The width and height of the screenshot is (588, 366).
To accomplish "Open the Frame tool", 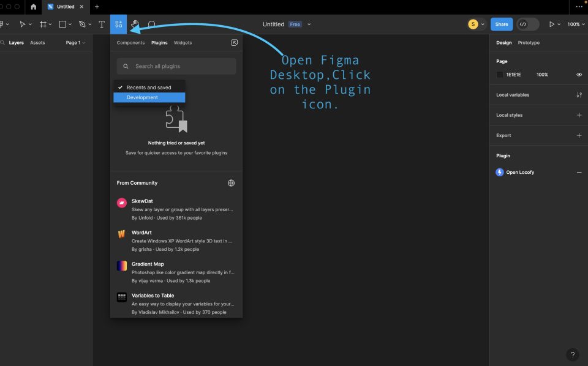I will tap(43, 24).
